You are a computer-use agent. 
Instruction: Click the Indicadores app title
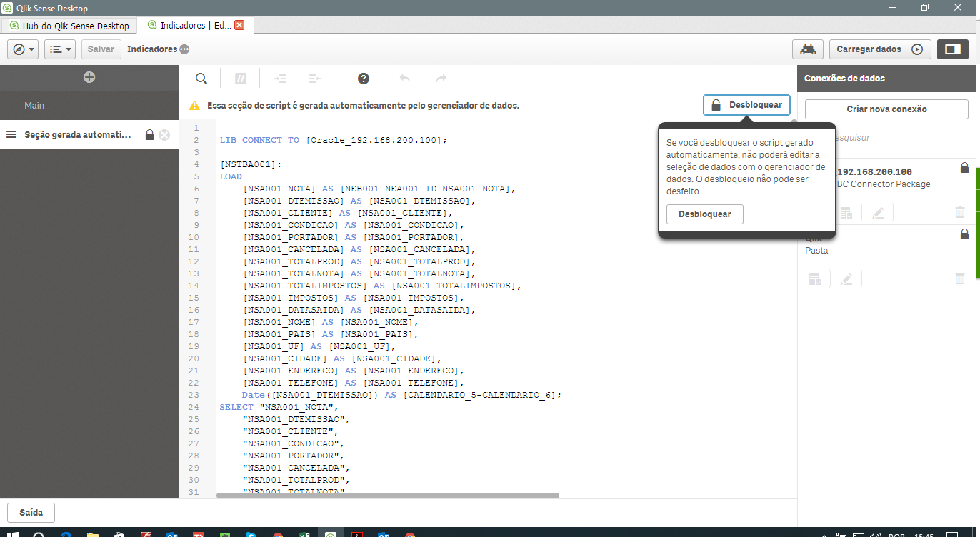pyautogui.click(x=152, y=49)
